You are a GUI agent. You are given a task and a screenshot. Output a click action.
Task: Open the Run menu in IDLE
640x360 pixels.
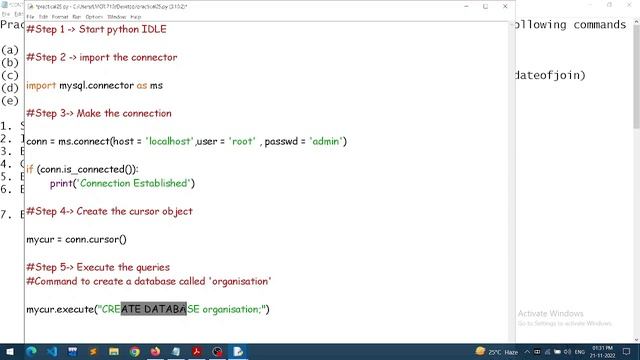[77, 17]
